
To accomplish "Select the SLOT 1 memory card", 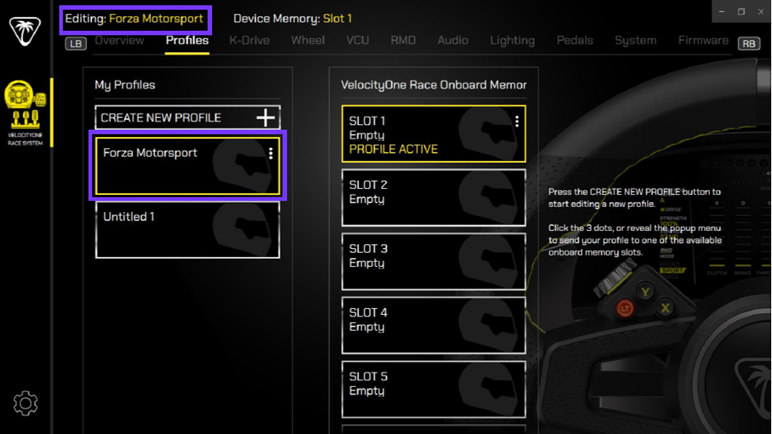I will (433, 134).
